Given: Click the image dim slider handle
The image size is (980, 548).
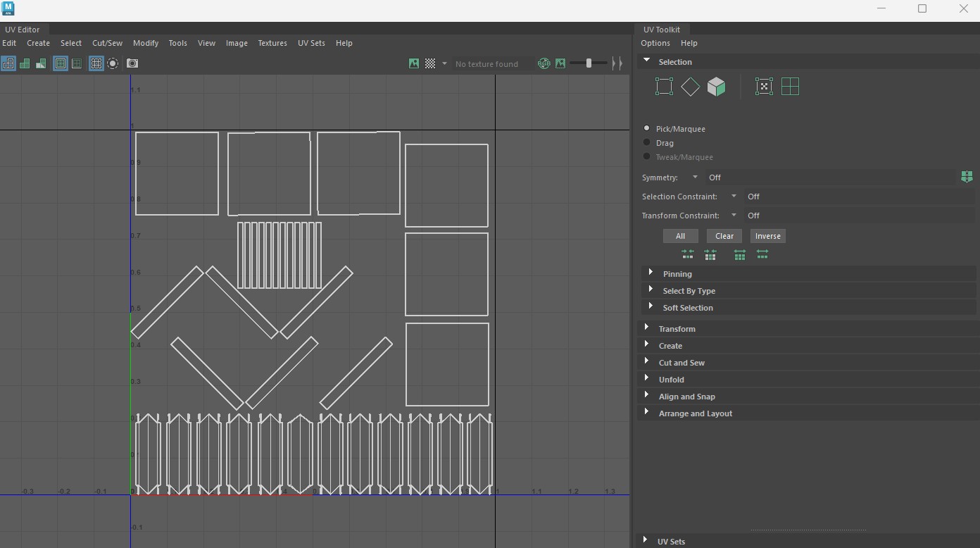Looking at the screenshot, I should tap(589, 63).
